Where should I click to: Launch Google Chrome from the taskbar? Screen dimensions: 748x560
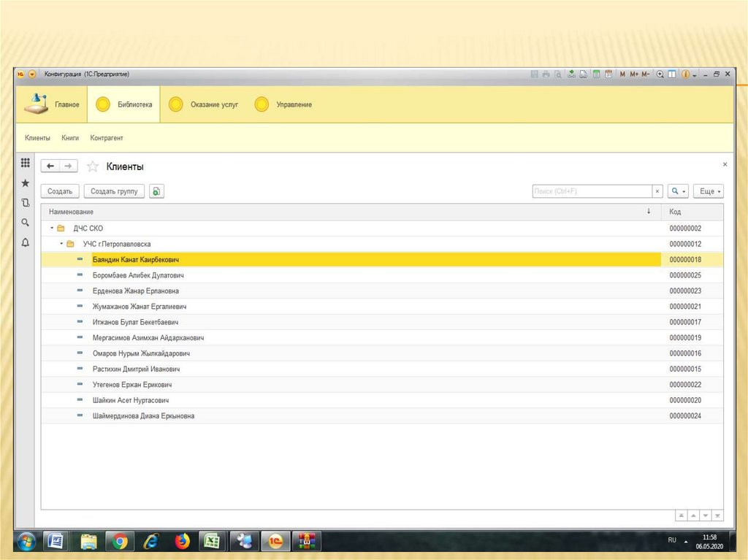point(121,541)
